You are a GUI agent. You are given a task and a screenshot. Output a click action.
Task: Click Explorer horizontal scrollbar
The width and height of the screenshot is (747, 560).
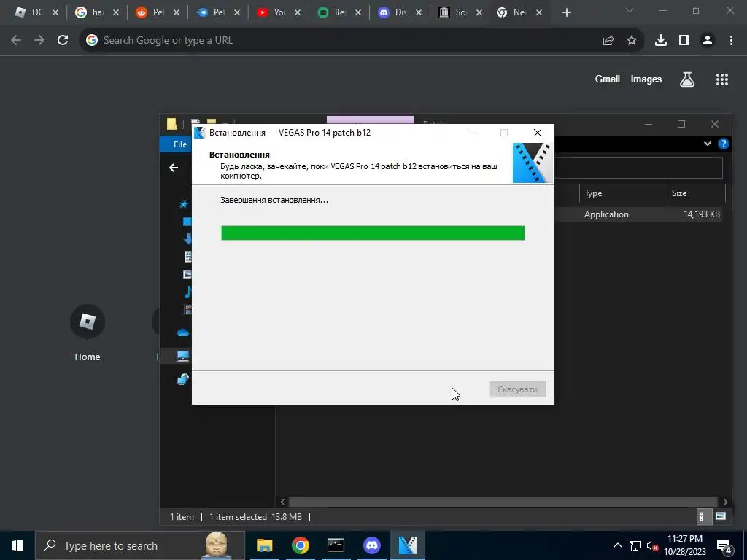pyautogui.click(x=503, y=502)
